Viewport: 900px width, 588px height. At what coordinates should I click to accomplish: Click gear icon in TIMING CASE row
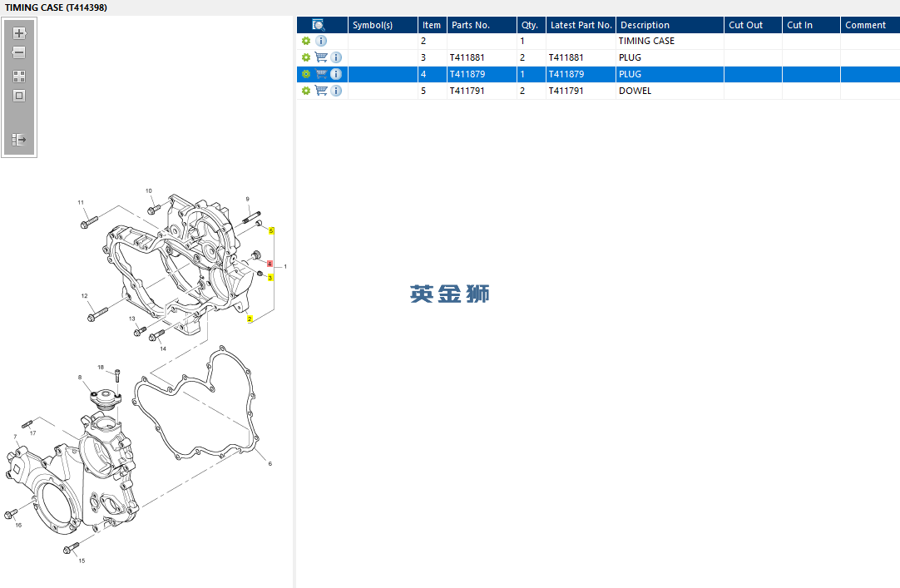pos(306,41)
